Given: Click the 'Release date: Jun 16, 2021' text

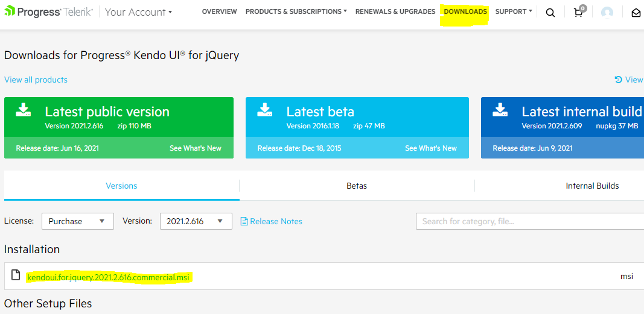Looking at the screenshot, I should [x=57, y=148].
